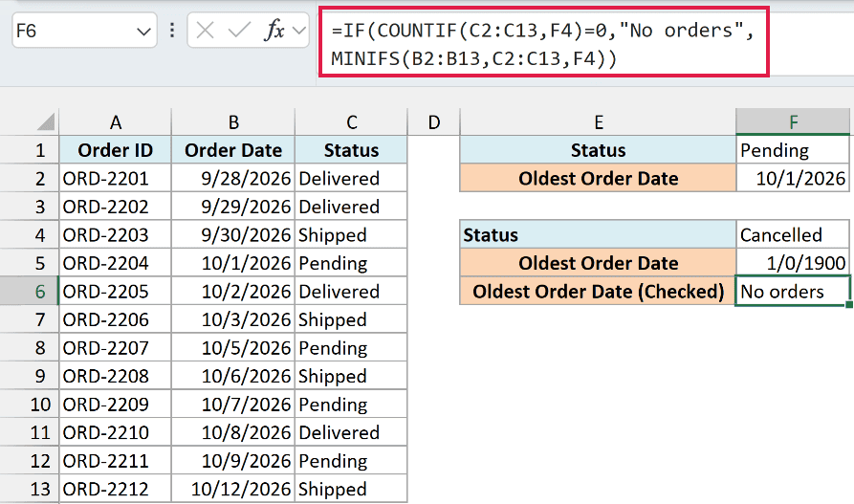The width and height of the screenshot is (854, 504).
Task: Click cell containing ORD-2203
Action: point(115,235)
